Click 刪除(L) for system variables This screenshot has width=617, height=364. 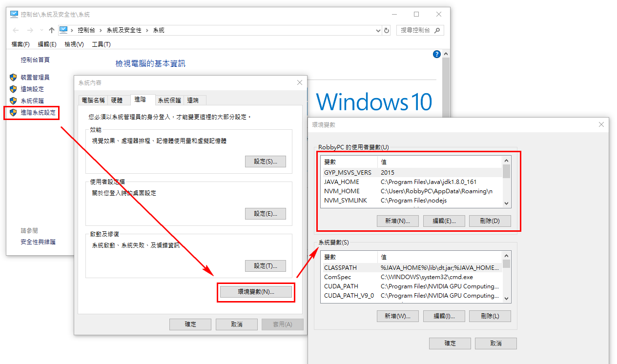[x=490, y=316]
